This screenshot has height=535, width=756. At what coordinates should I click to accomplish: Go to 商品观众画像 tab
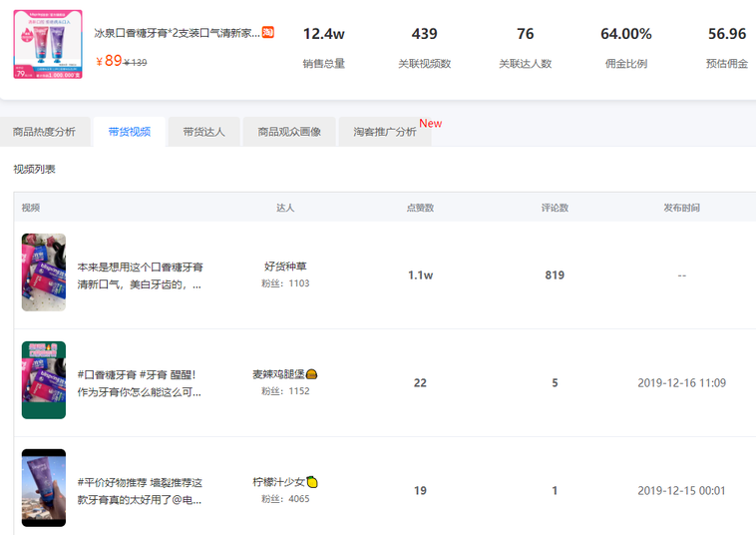pyautogui.click(x=289, y=132)
